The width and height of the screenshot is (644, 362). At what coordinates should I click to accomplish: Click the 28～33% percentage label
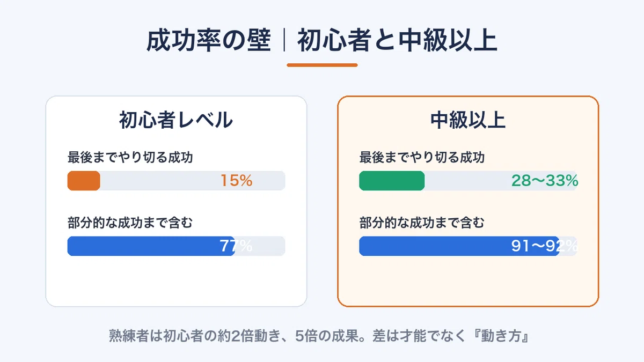click(545, 181)
